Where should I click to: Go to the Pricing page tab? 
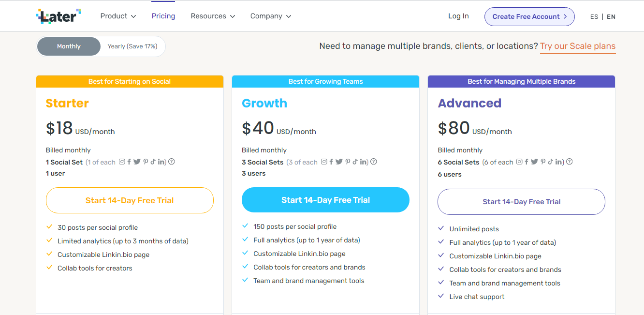[x=163, y=16]
